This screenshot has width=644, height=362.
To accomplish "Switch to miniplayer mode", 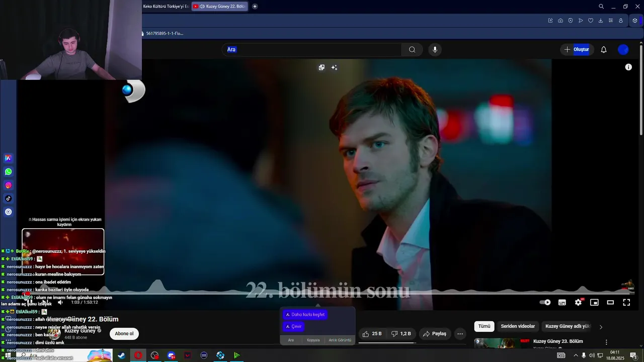I will click(594, 302).
